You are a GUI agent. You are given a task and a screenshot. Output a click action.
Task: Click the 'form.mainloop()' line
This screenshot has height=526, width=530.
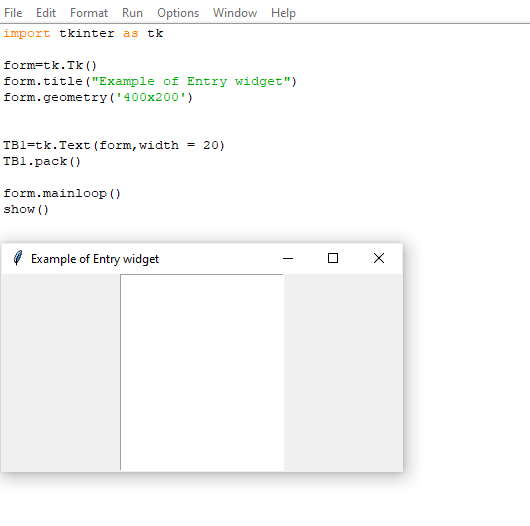click(62, 193)
